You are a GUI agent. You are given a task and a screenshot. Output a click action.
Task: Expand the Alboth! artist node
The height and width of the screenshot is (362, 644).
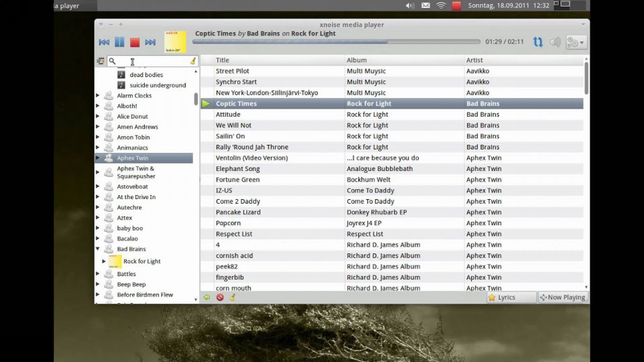(98, 105)
